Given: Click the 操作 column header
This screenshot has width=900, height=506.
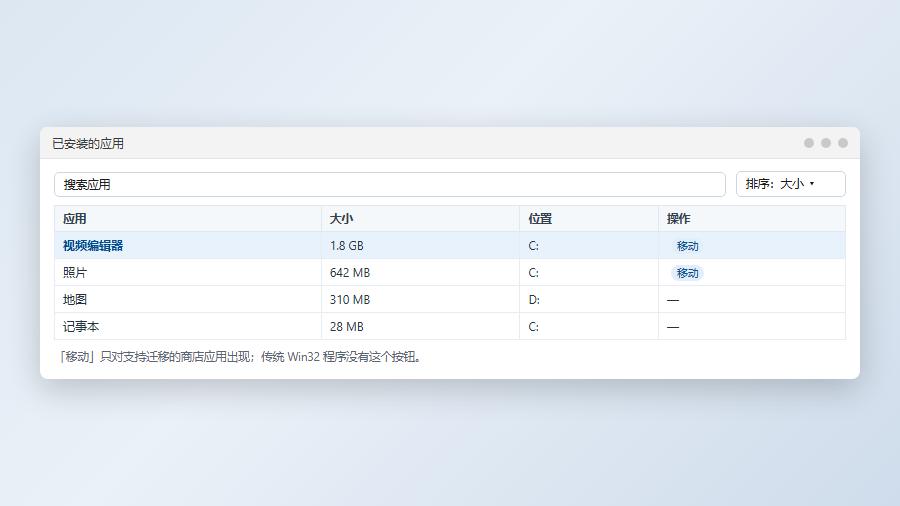Looking at the screenshot, I should [x=752, y=219].
